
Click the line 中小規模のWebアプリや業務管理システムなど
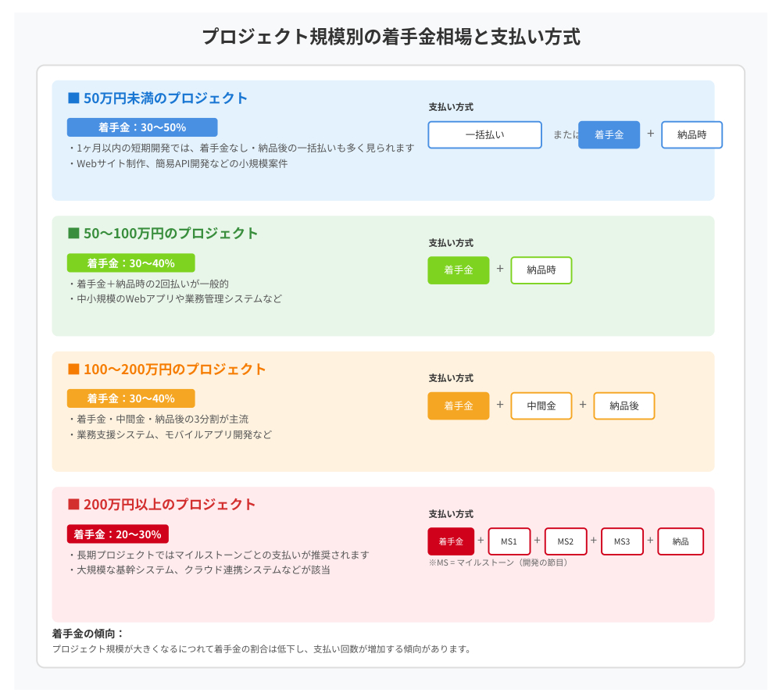(175, 298)
